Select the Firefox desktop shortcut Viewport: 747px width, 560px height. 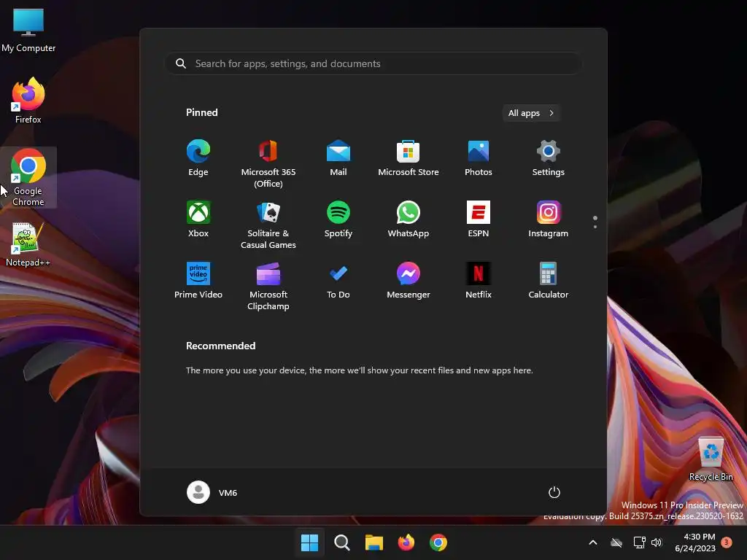click(28, 101)
